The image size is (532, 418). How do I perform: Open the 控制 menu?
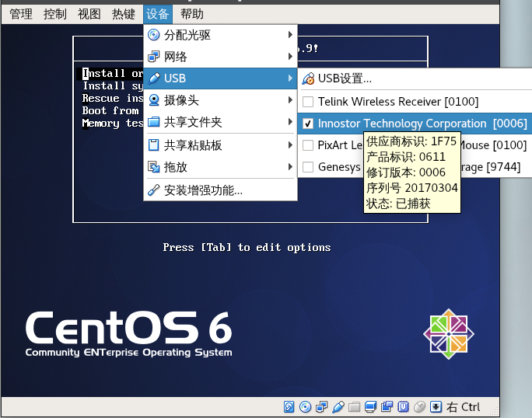(54, 14)
